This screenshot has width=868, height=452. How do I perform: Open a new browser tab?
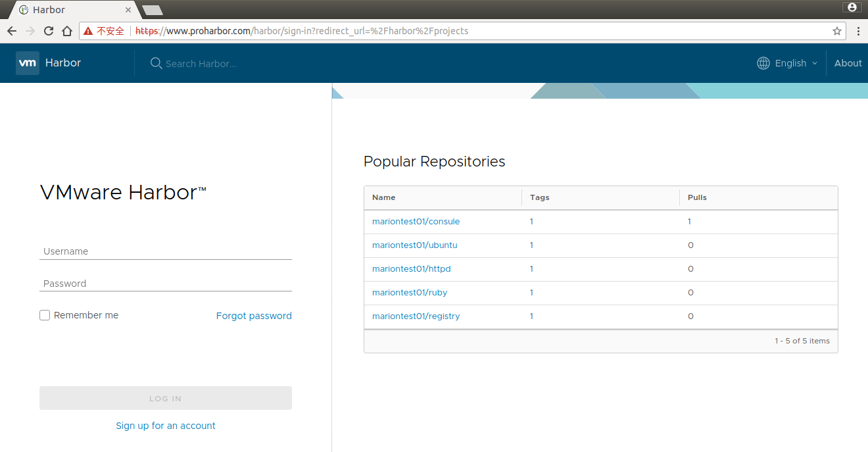(x=153, y=10)
